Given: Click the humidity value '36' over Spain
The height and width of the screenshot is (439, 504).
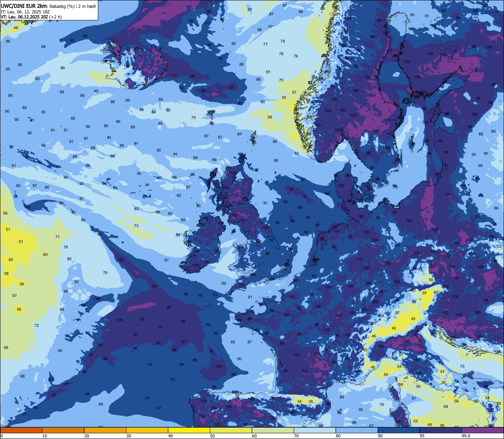Looking at the screenshot, I should tap(310, 401).
